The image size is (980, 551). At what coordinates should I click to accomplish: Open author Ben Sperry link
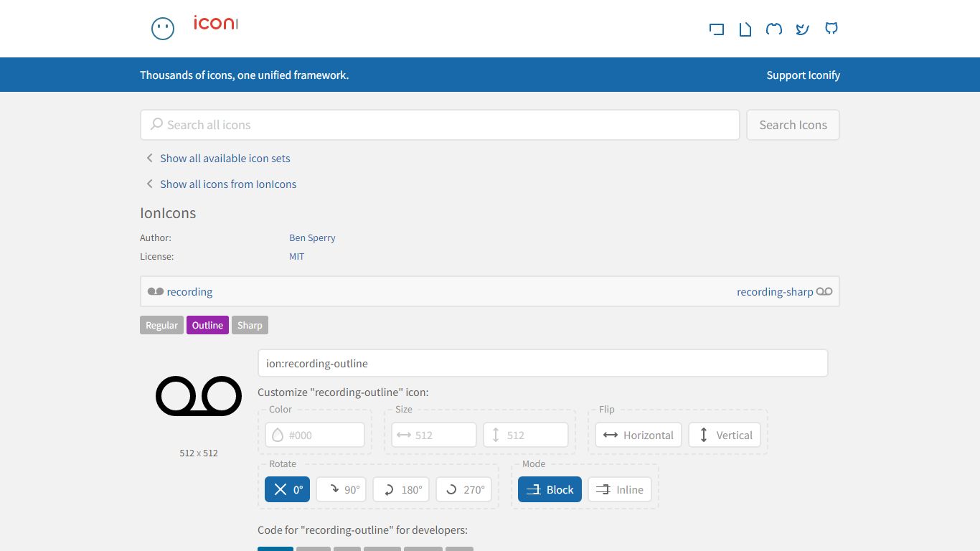pos(312,237)
